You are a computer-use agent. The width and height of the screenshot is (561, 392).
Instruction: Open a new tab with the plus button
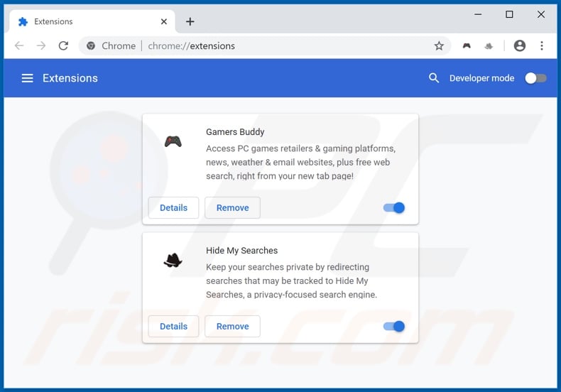tap(190, 22)
